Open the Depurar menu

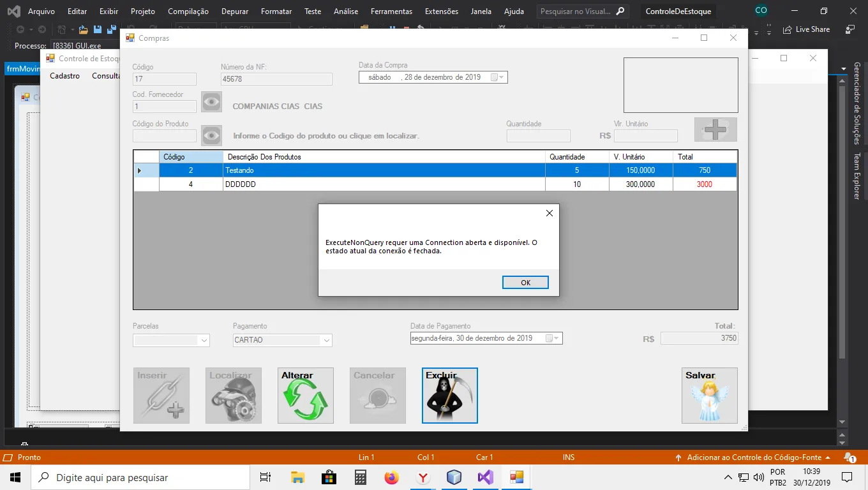click(235, 11)
